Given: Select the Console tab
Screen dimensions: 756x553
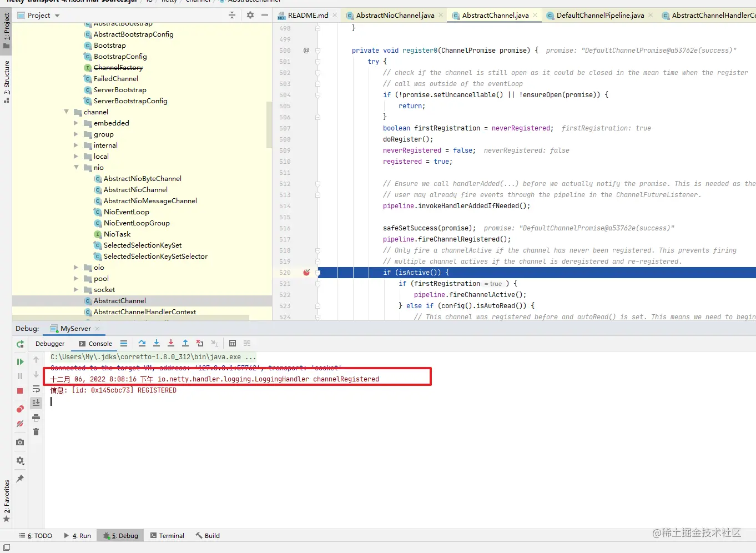Looking at the screenshot, I should (x=95, y=344).
